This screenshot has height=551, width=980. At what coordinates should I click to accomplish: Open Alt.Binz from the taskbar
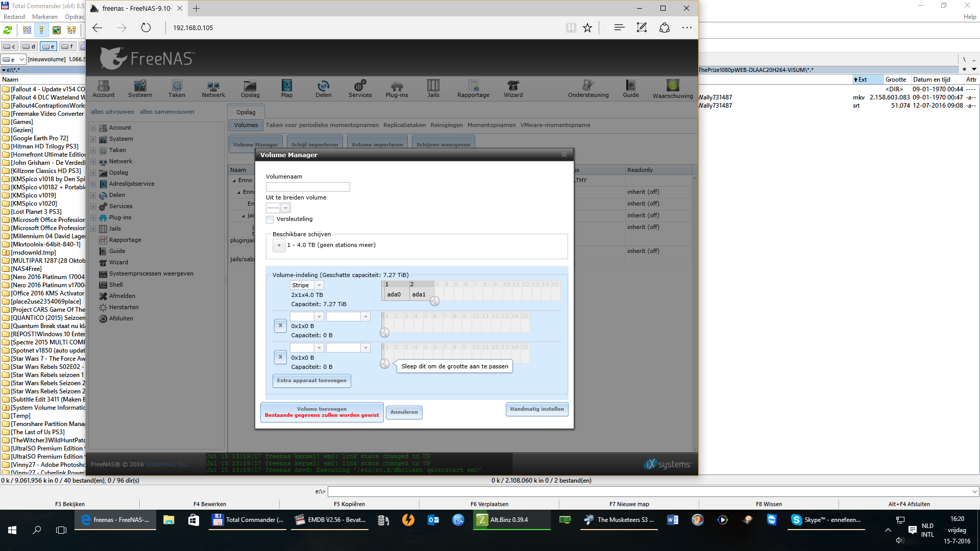(512, 520)
